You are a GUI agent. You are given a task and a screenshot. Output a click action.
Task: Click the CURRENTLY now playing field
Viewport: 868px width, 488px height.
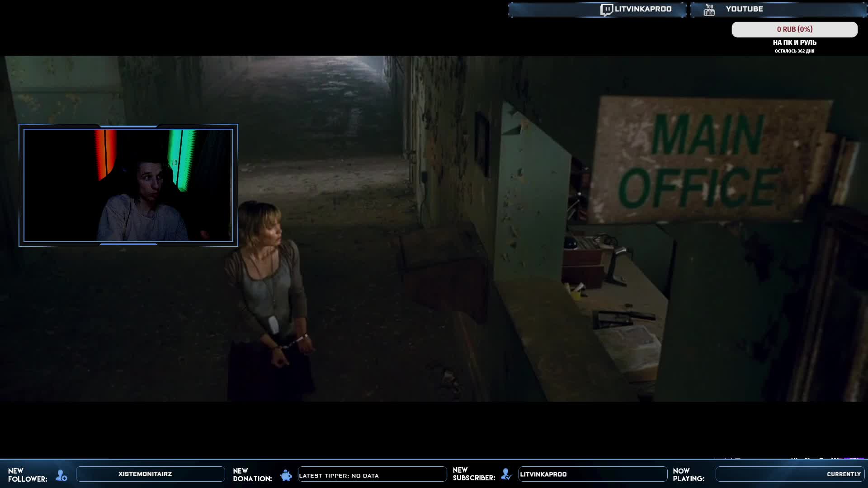pyautogui.click(x=790, y=474)
